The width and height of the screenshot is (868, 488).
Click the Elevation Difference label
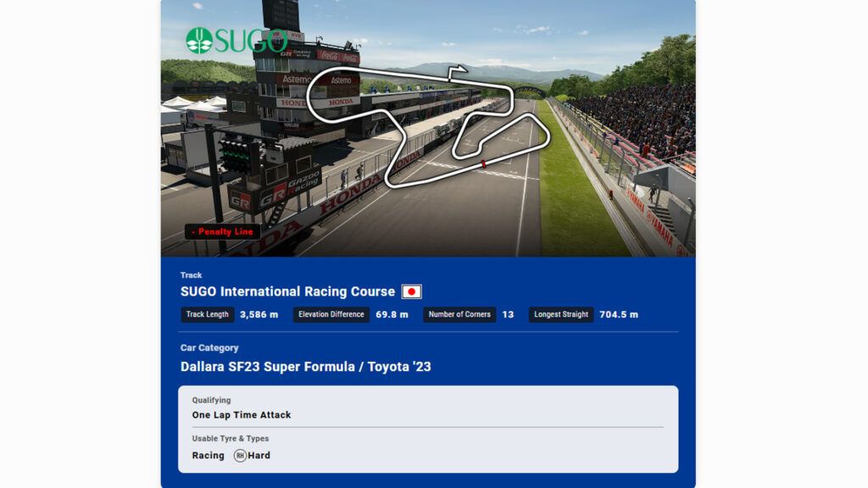331,314
